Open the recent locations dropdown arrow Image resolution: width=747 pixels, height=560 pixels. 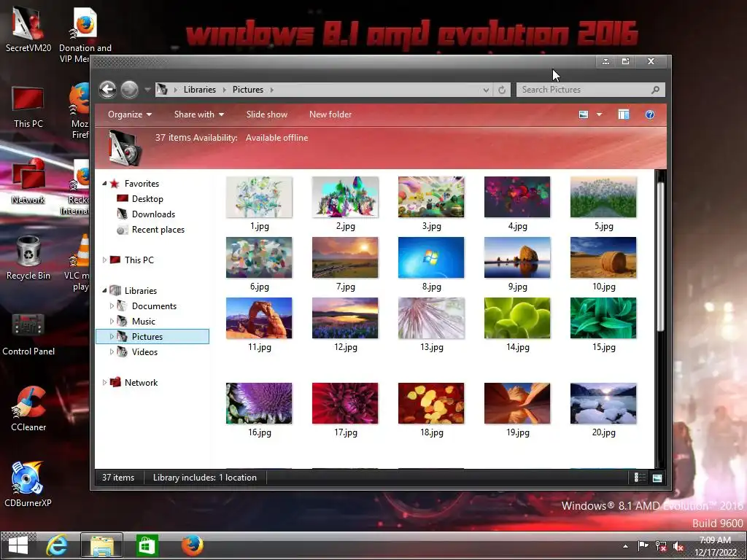click(147, 90)
